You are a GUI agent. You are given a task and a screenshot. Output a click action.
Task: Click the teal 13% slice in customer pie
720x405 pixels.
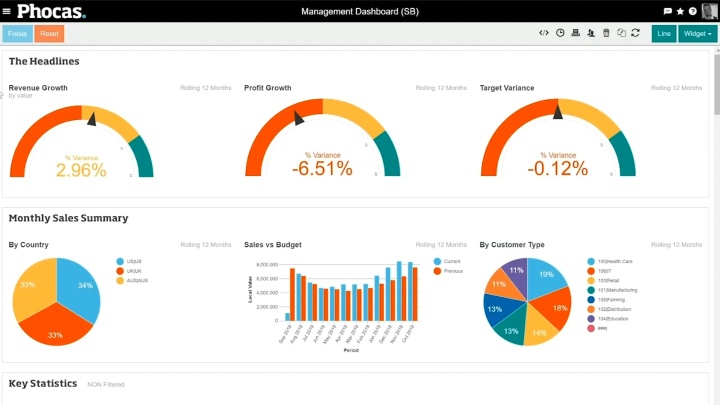512,327
